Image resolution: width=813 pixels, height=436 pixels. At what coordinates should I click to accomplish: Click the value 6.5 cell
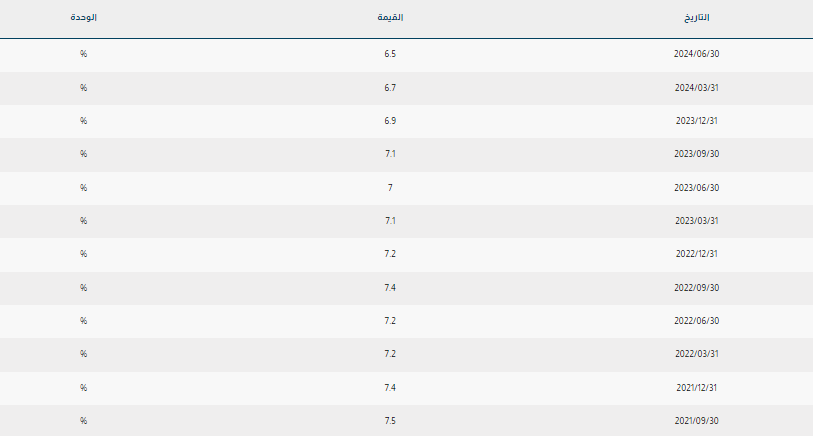point(390,54)
